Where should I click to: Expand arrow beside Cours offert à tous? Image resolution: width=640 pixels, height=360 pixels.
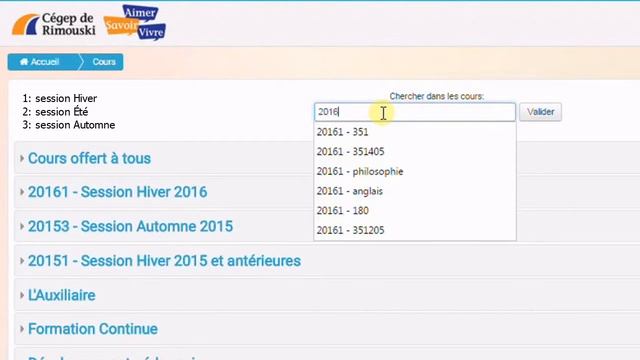22,158
